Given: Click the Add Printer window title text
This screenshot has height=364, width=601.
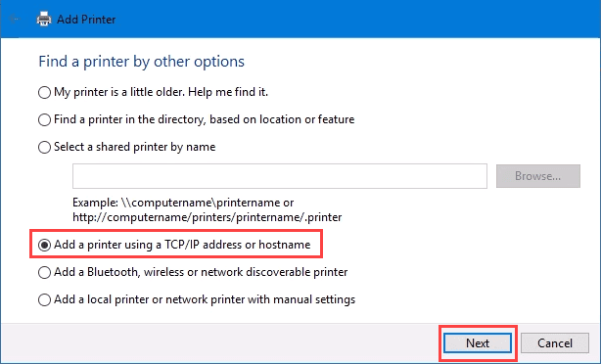Looking at the screenshot, I should pos(86,20).
